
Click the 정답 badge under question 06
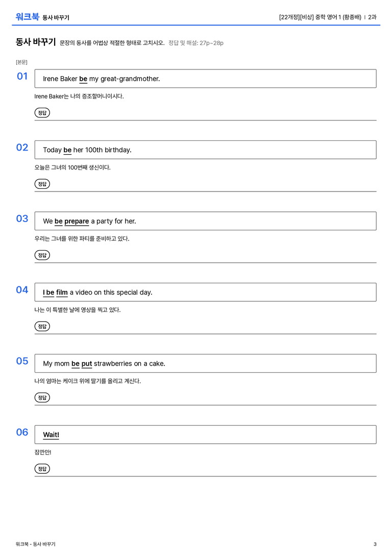(42, 468)
